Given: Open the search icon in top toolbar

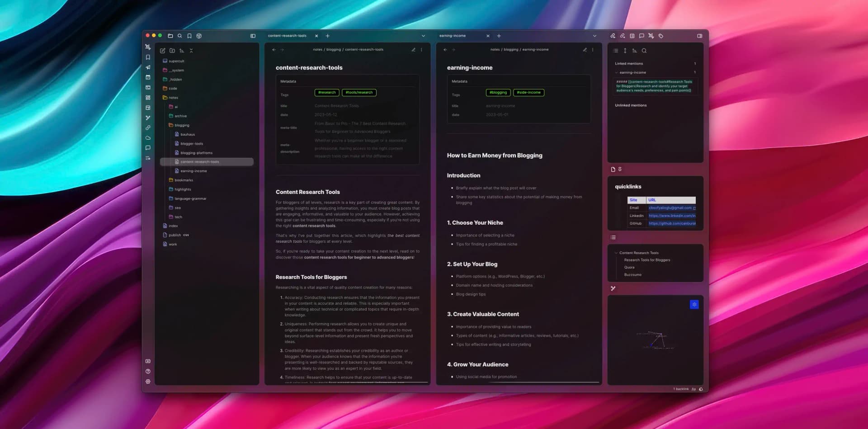Looking at the screenshot, I should click(180, 36).
